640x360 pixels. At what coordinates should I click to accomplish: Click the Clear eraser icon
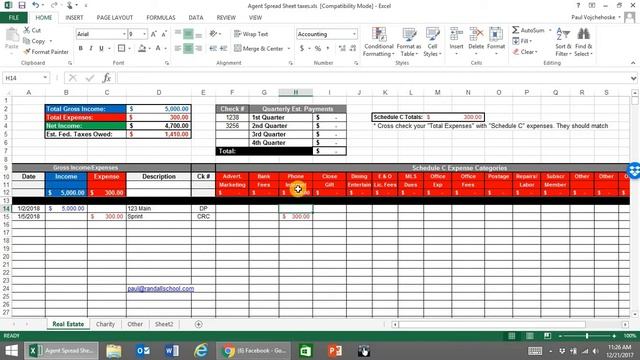(x=516, y=52)
